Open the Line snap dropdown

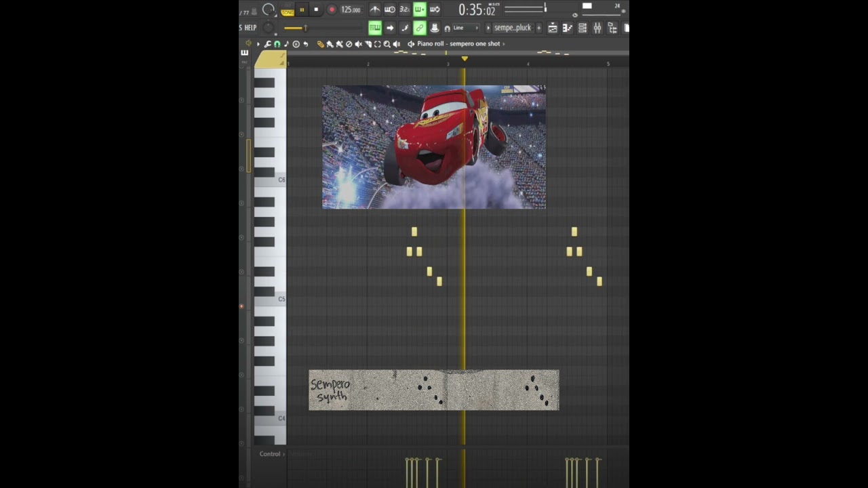(x=466, y=28)
